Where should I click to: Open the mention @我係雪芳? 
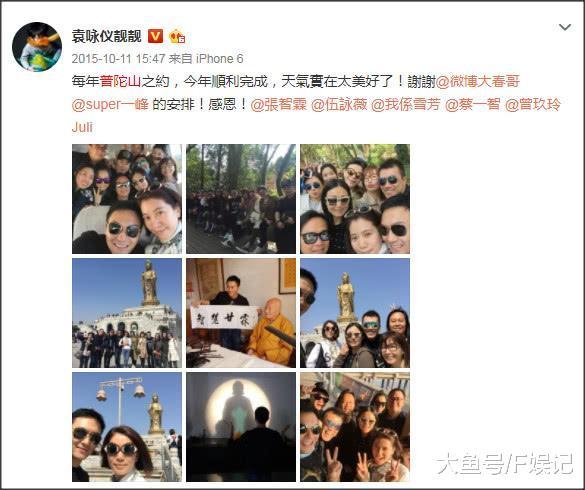point(406,104)
